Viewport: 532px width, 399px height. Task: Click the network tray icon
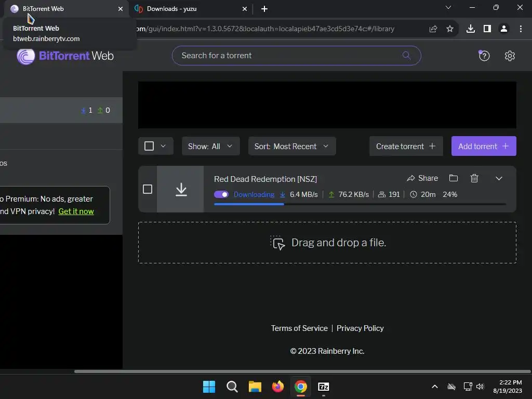coord(468,387)
